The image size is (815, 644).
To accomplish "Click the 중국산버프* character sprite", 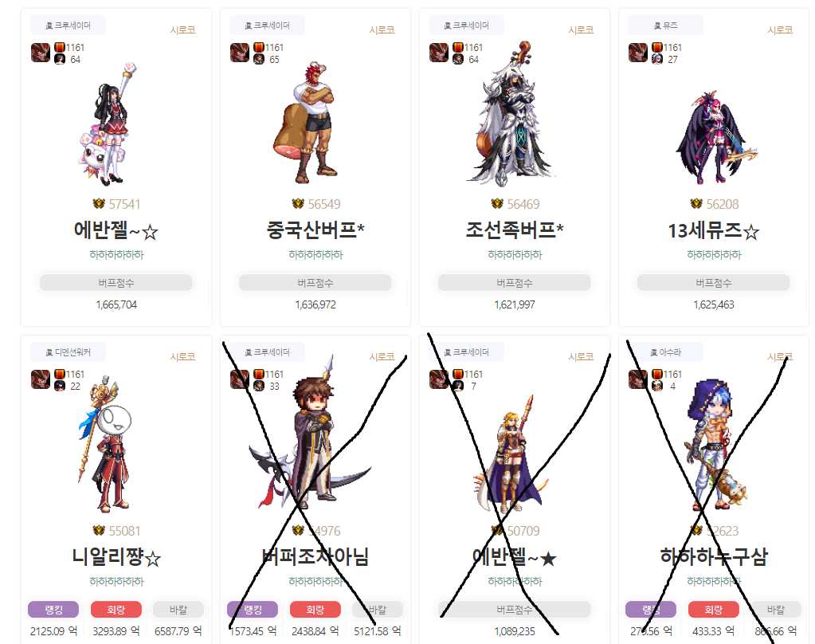I will click(x=304, y=123).
